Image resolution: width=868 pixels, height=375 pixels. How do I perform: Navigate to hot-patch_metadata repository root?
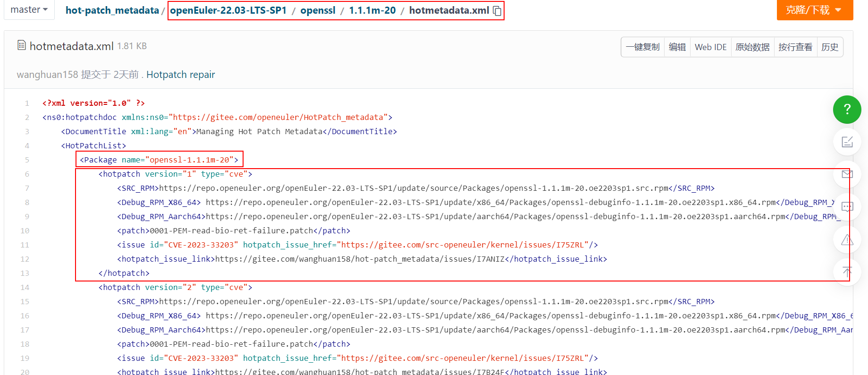(x=112, y=10)
